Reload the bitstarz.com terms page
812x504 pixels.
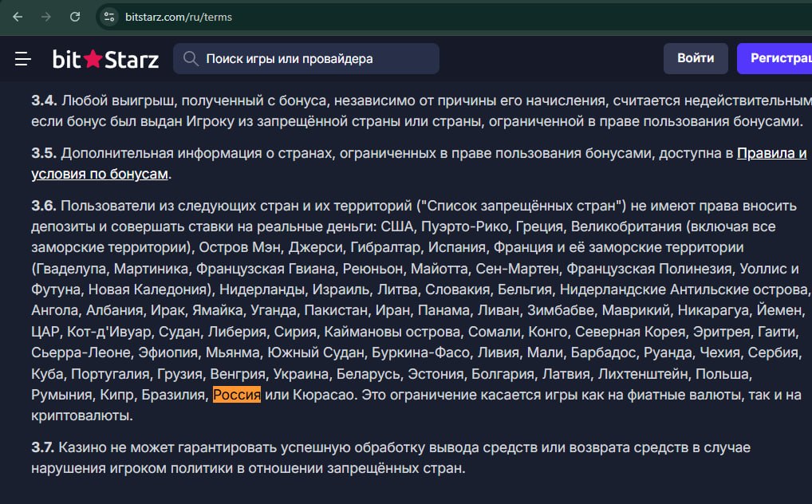pyautogui.click(x=75, y=15)
